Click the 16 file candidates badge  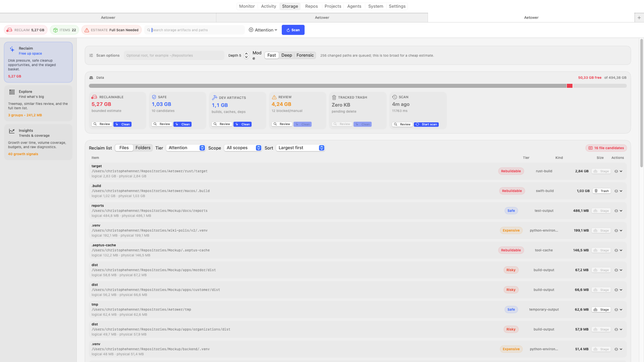[x=606, y=148]
